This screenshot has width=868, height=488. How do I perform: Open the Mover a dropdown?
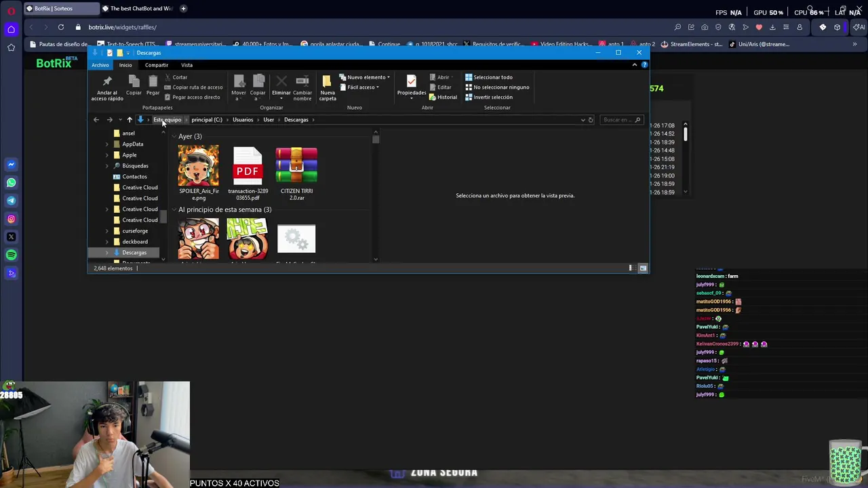coord(239,88)
